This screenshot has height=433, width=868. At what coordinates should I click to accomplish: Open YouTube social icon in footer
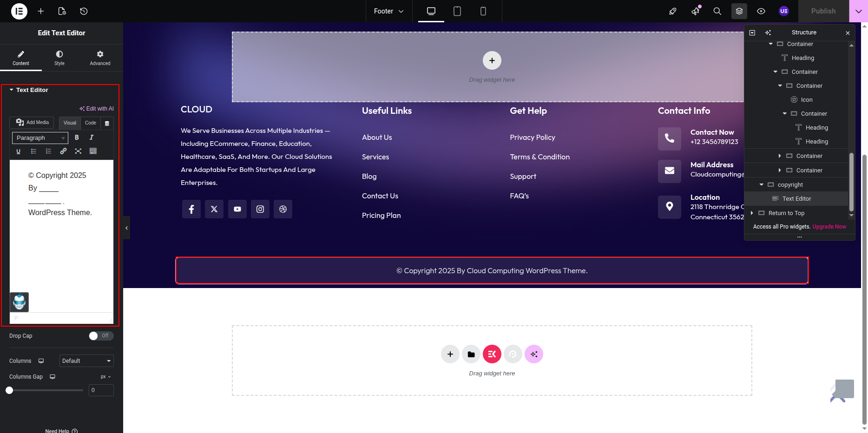[237, 209]
